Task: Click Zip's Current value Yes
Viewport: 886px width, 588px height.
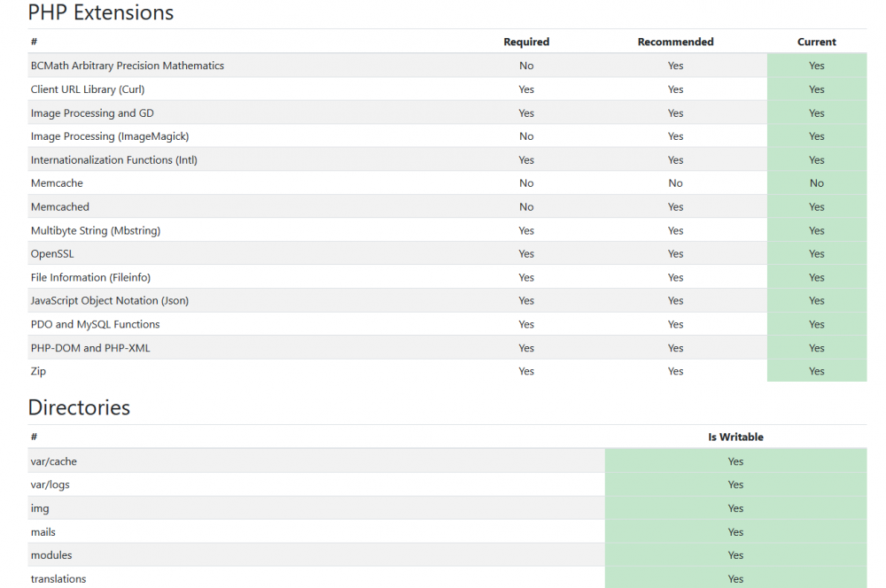Action: point(817,371)
